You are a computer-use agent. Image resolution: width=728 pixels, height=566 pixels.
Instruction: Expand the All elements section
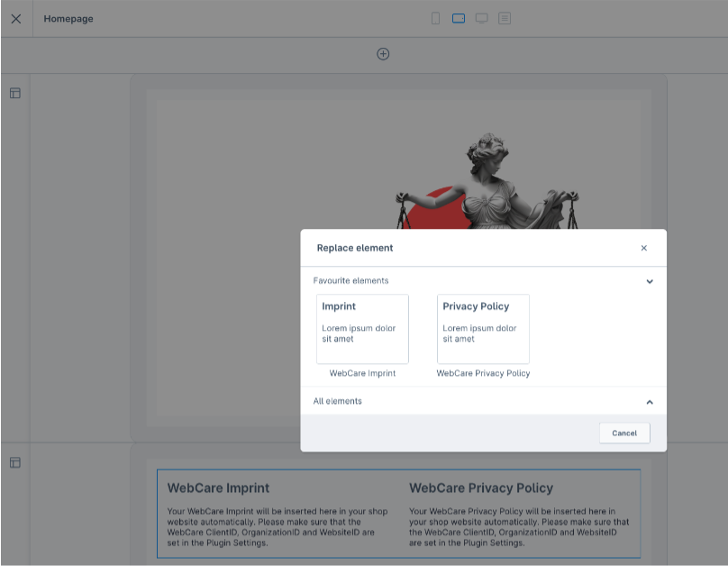click(649, 401)
